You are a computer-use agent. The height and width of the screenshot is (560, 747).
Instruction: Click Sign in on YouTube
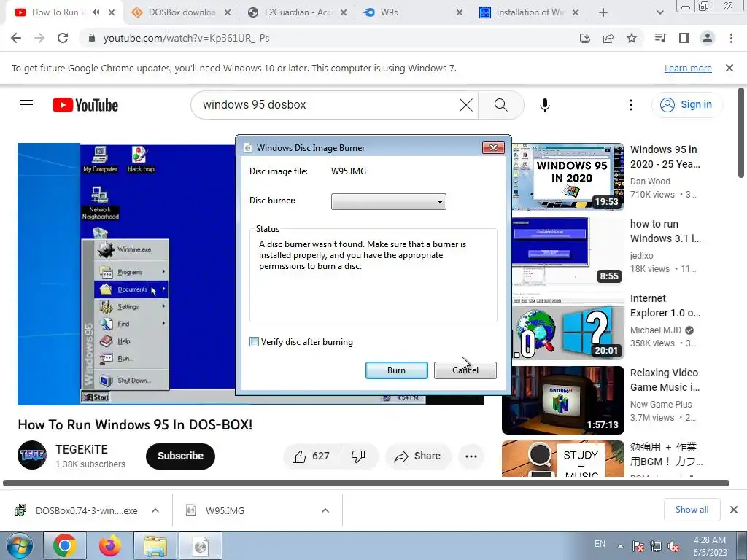pos(686,105)
